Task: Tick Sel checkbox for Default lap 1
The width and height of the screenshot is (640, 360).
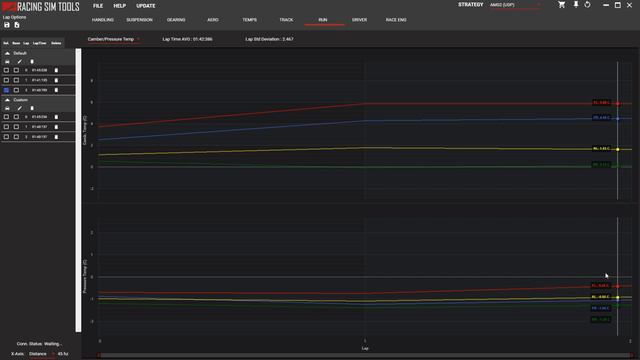Action: click(6, 80)
